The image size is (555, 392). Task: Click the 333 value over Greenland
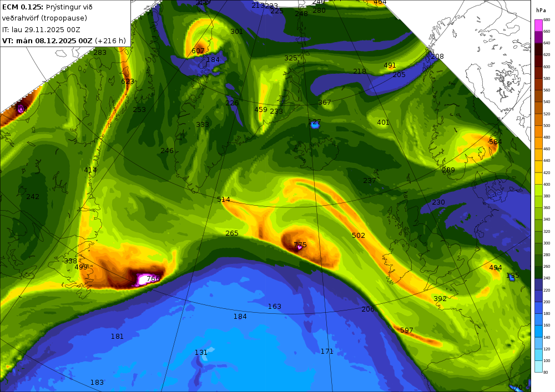point(203,124)
